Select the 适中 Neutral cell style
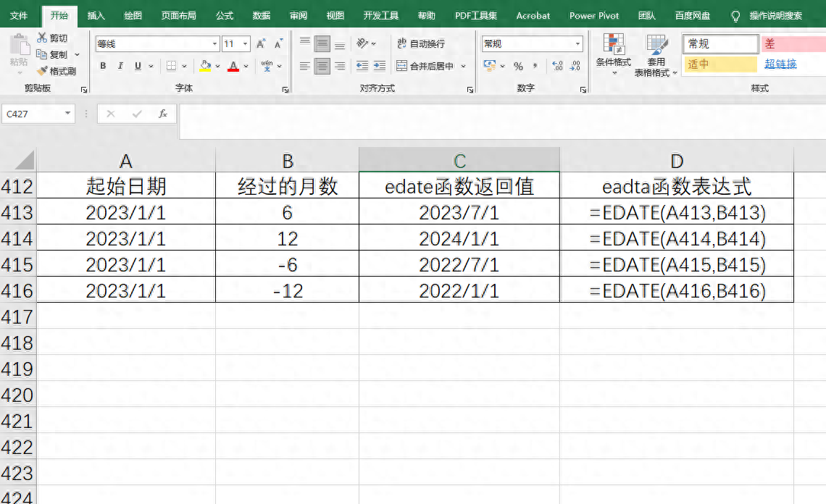The width and height of the screenshot is (826, 504). (x=720, y=64)
